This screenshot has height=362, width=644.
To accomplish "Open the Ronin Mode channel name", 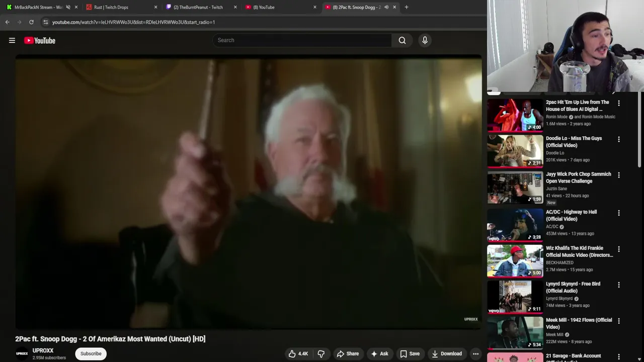I will (556, 117).
